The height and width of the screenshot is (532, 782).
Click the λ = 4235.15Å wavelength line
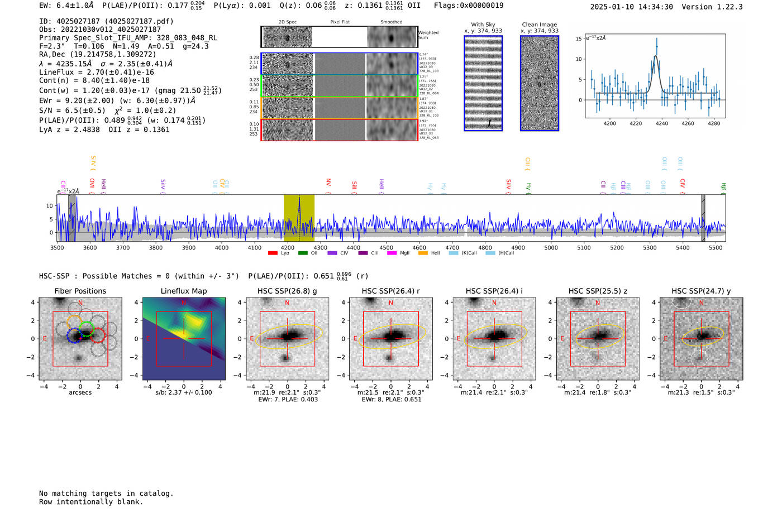pyautogui.click(x=106, y=64)
